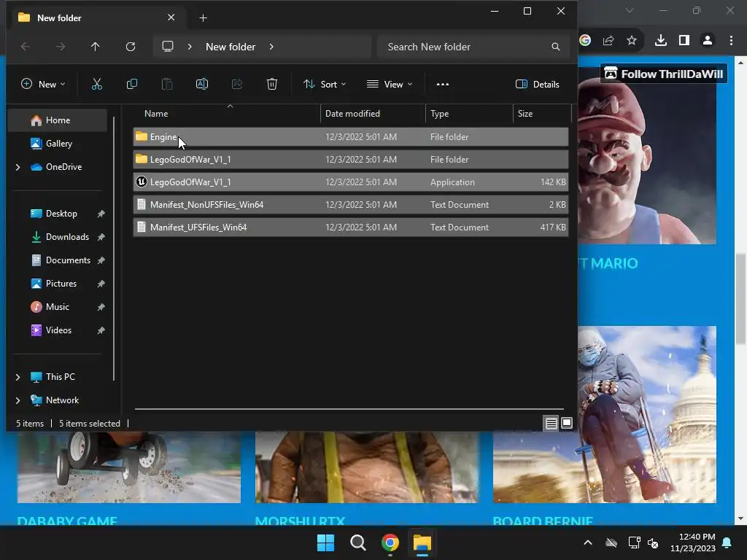Image resolution: width=747 pixels, height=560 pixels.
Task: Click Follow ThrillDaWill button in browser
Action: (664, 74)
